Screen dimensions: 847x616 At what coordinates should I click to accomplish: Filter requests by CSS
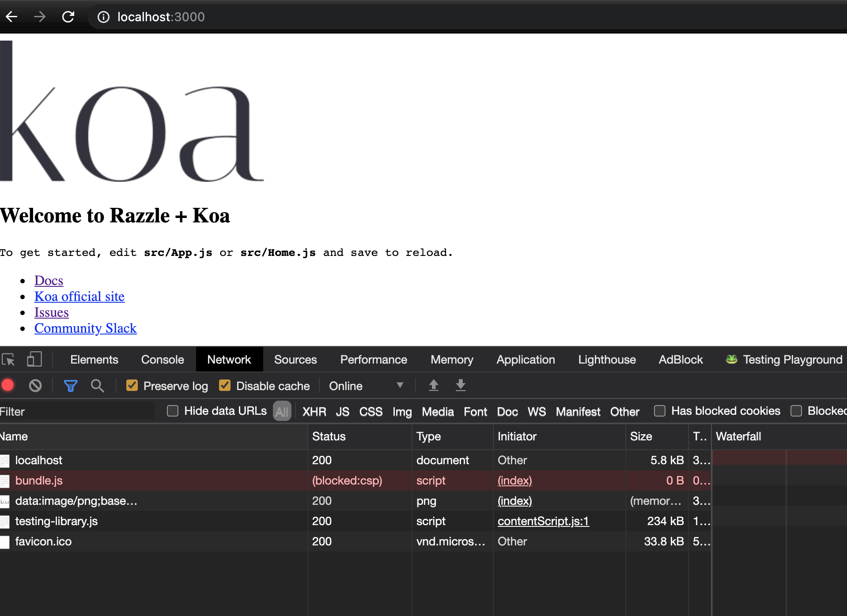(371, 411)
